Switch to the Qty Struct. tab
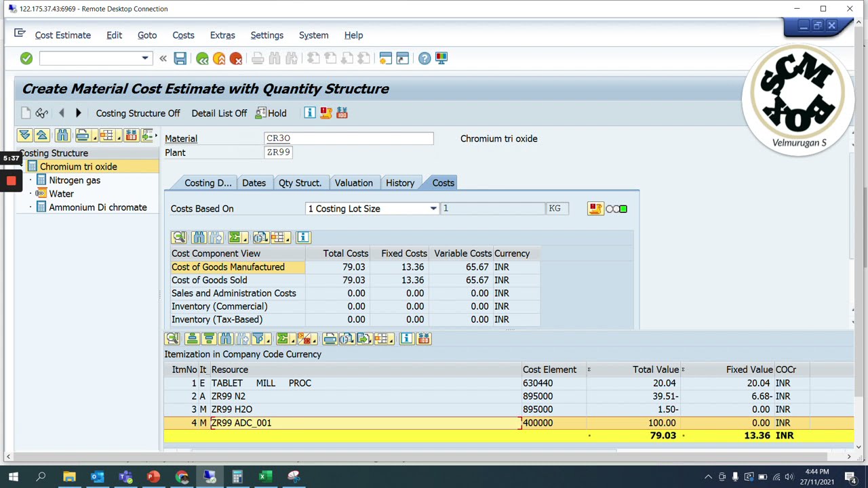The image size is (868, 488). (x=300, y=183)
